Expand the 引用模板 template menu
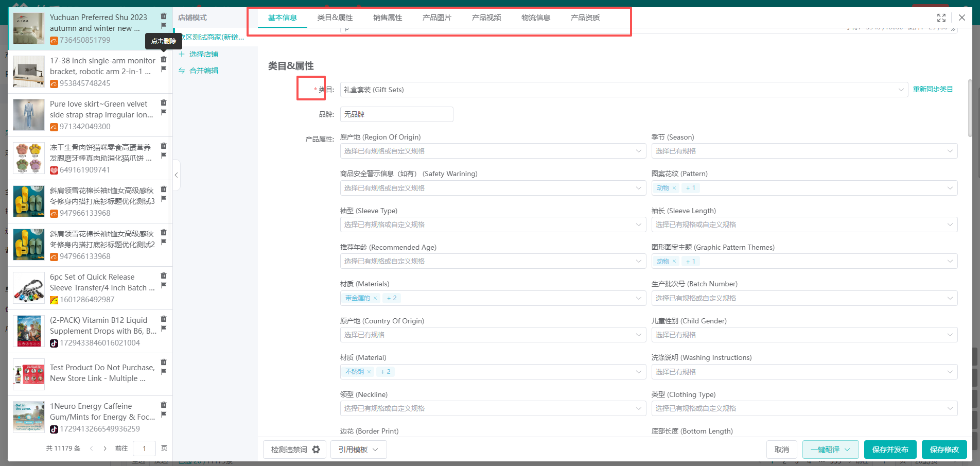Viewport: 980px width, 466px height. pos(359,450)
